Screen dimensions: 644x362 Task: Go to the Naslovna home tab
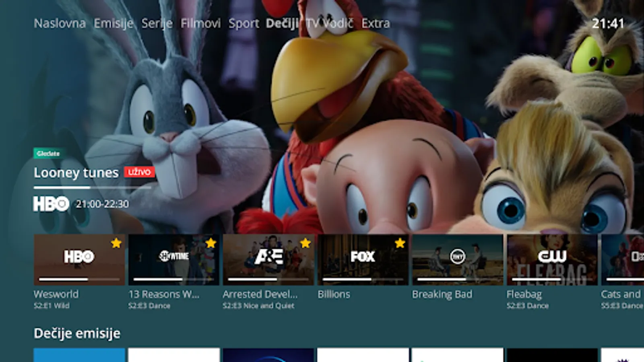click(x=60, y=23)
